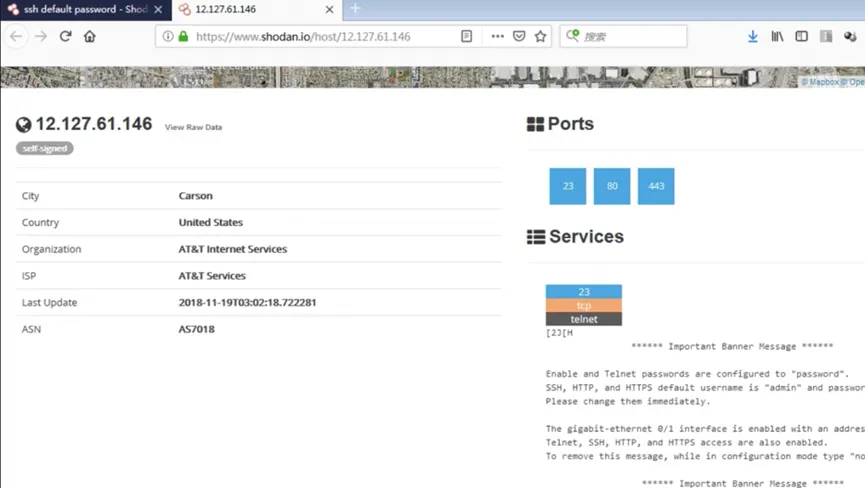Click the search engine magnifier icon
The height and width of the screenshot is (488, 865).
click(573, 36)
